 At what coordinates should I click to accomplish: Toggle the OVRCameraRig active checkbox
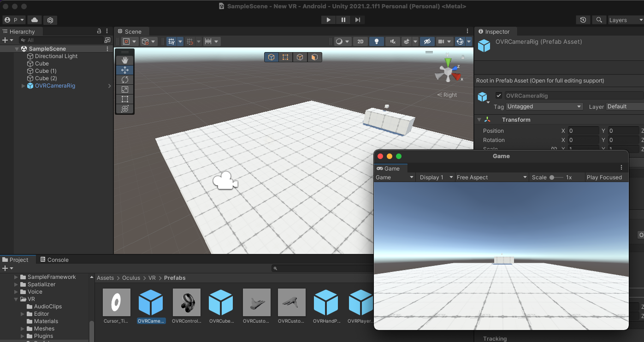coord(498,96)
